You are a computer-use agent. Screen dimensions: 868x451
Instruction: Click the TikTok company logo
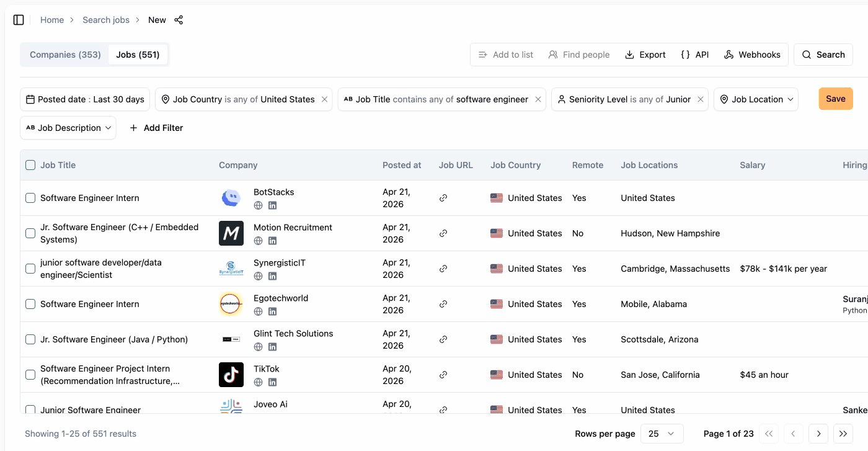pos(231,375)
